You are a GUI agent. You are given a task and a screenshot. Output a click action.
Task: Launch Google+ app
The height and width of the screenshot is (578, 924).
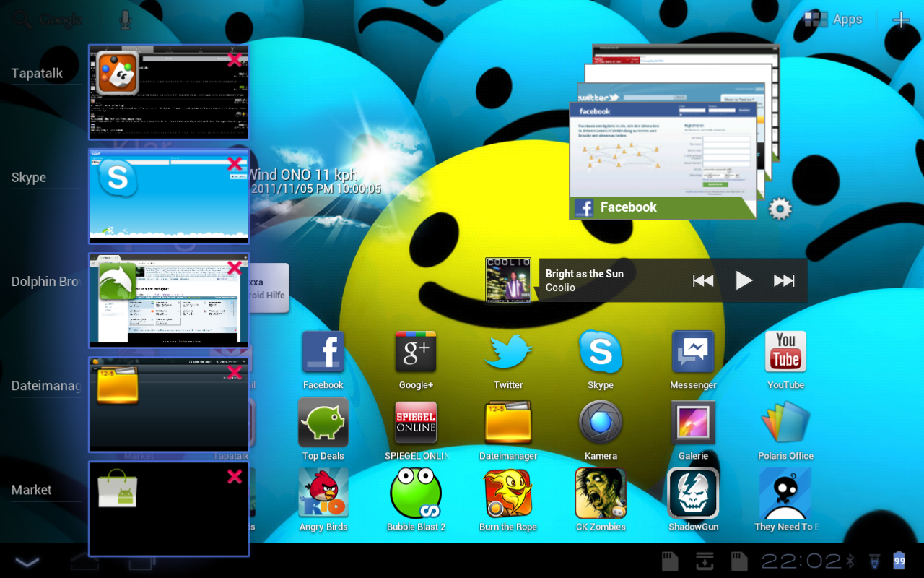point(416,352)
